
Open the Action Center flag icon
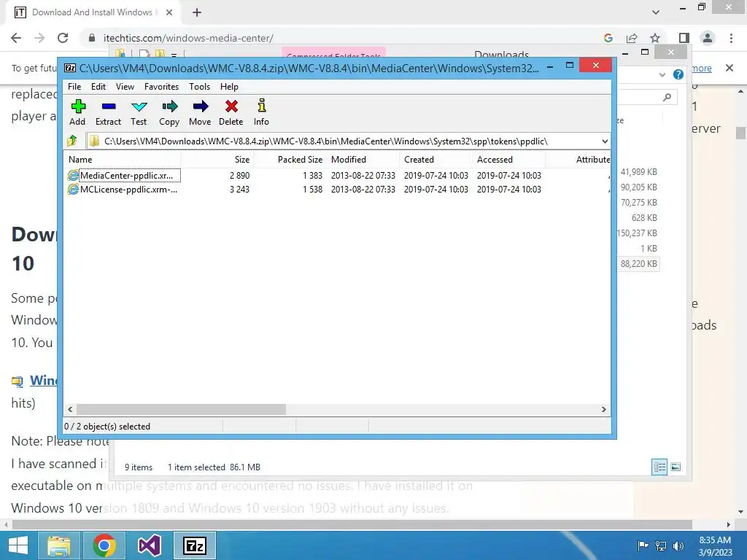(x=643, y=545)
